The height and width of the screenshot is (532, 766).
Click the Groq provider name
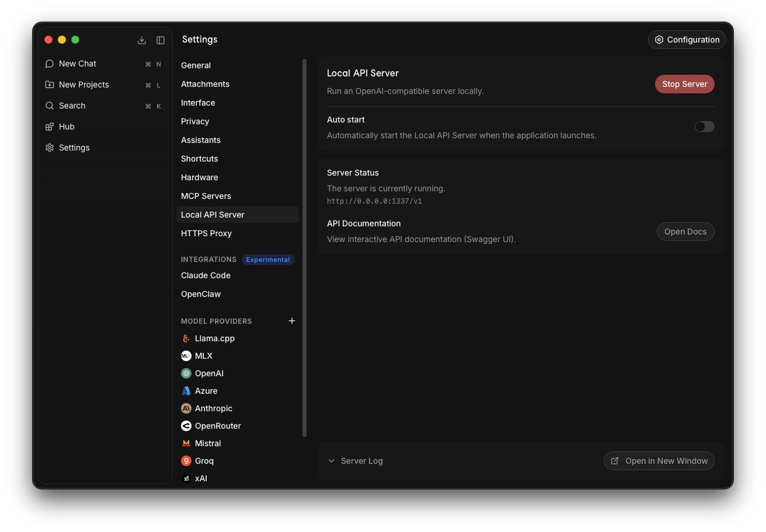coord(204,461)
